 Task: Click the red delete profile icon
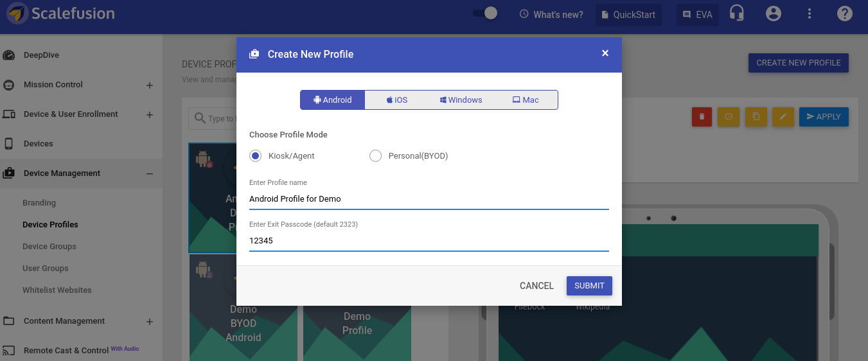[x=702, y=117]
